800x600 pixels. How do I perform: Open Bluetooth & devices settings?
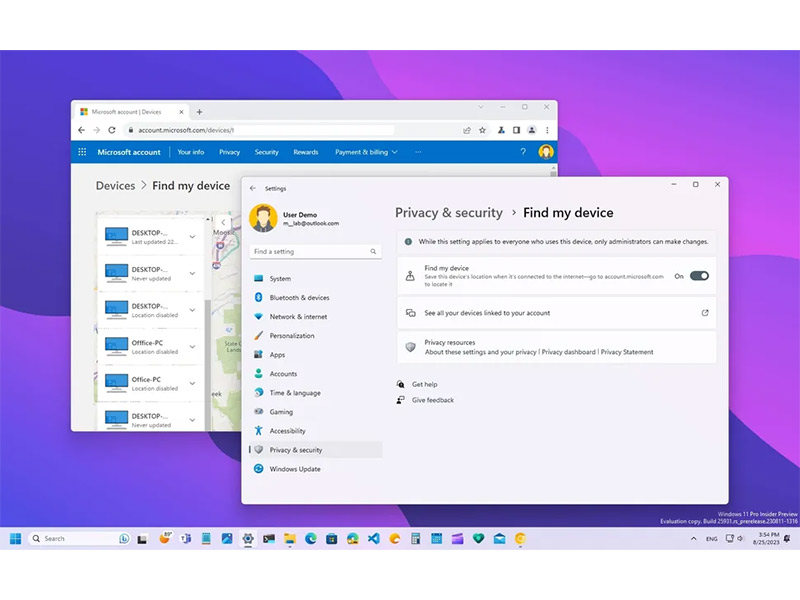click(x=315, y=297)
